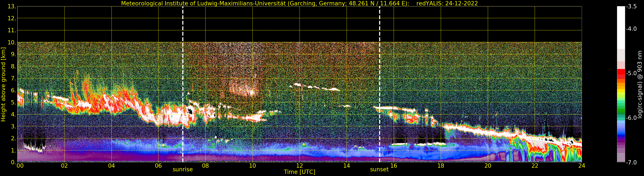This screenshot has height=176, width=644.
Task: Click the time axis tick label 02
Action: [64, 166]
